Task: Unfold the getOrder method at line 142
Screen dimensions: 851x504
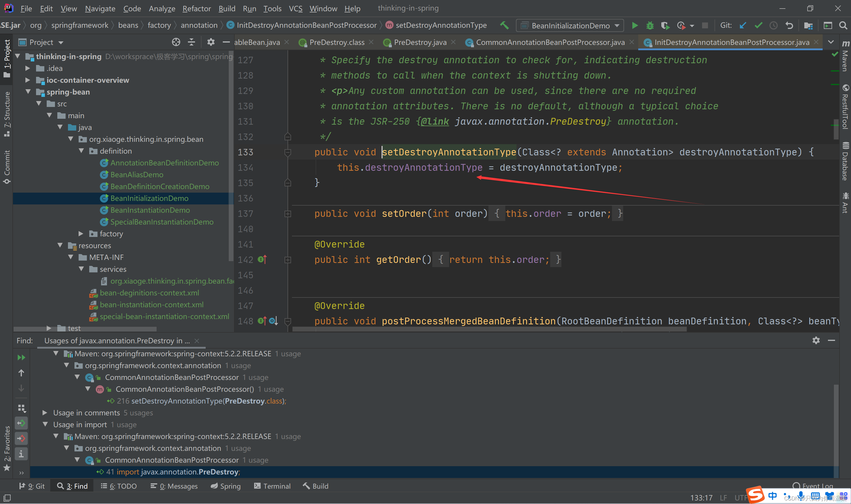Action: click(288, 260)
